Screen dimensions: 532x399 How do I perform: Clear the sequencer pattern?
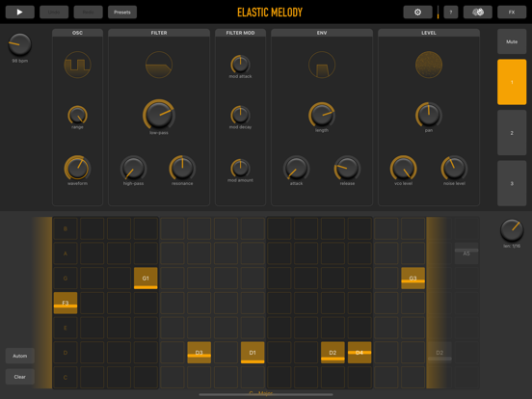pyautogui.click(x=19, y=377)
